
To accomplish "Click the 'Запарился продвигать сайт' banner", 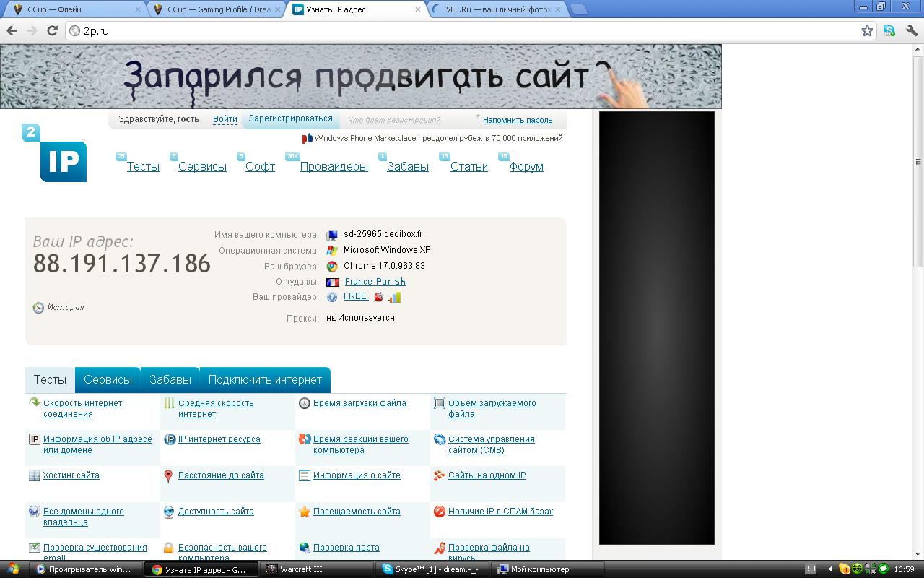I will (361, 77).
